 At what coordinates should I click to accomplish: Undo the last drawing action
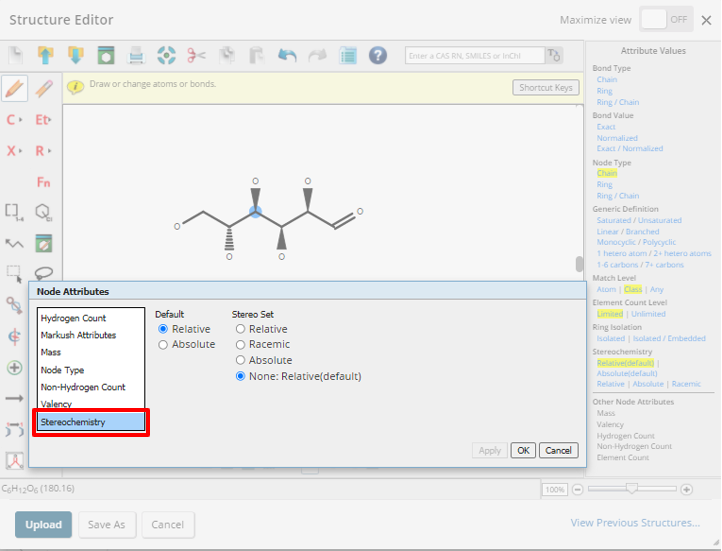point(287,56)
